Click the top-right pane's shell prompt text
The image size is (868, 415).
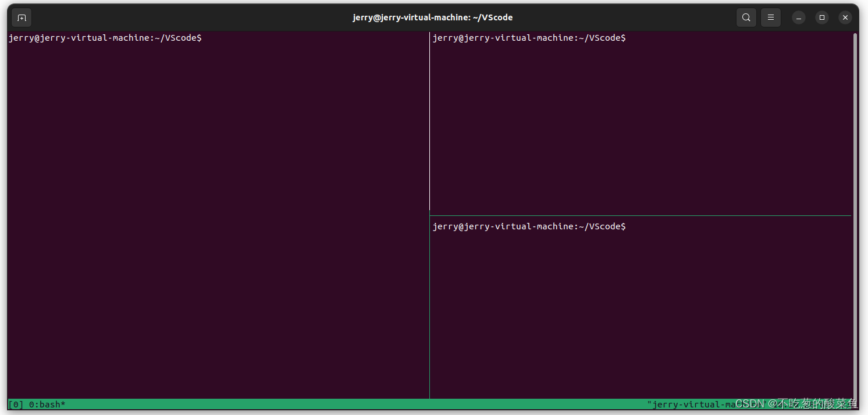point(529,37)
